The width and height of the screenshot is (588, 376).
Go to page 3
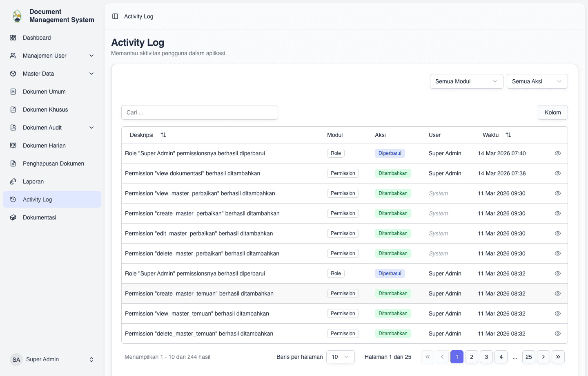486,357
